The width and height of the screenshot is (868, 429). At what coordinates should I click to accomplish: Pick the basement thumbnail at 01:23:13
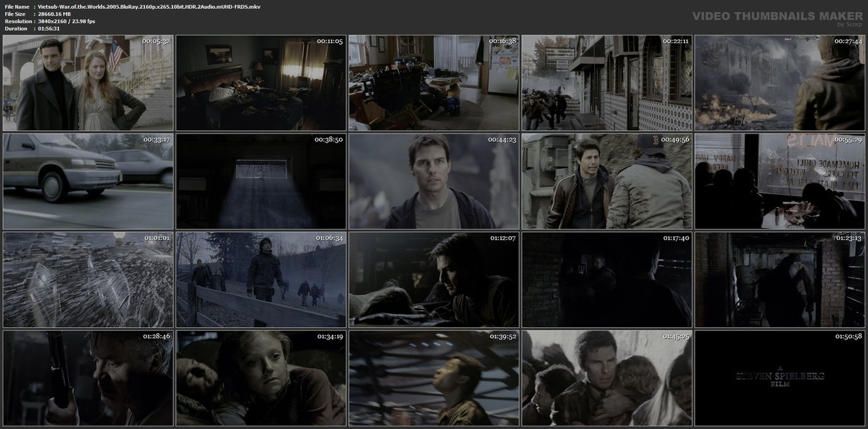[780, 280]
